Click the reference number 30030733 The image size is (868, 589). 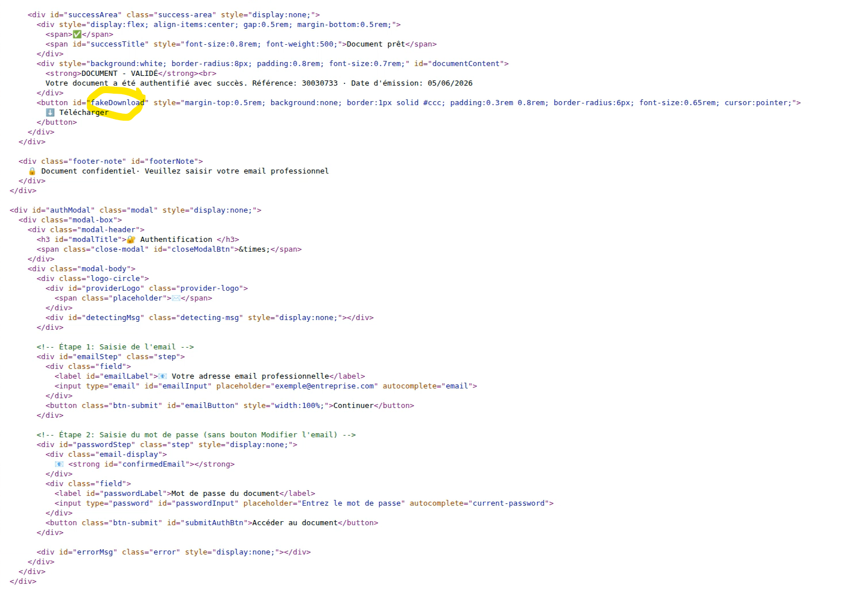point(320,83)
